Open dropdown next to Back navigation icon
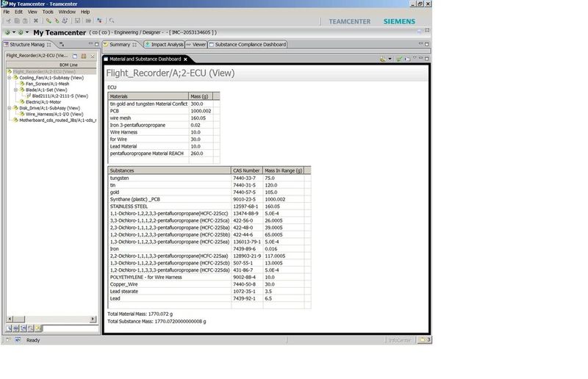This screenshot has height=379, width=588. 14,32
